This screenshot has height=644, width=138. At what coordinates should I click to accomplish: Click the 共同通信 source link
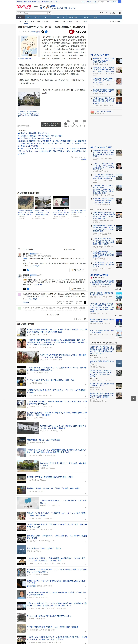point(84,159)
